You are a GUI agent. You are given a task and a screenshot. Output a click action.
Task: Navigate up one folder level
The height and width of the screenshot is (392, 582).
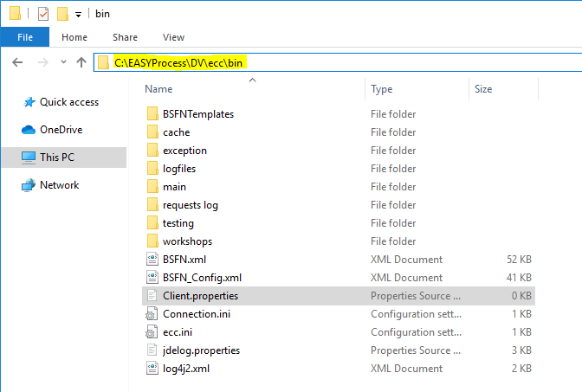click(x=81, y=62)
